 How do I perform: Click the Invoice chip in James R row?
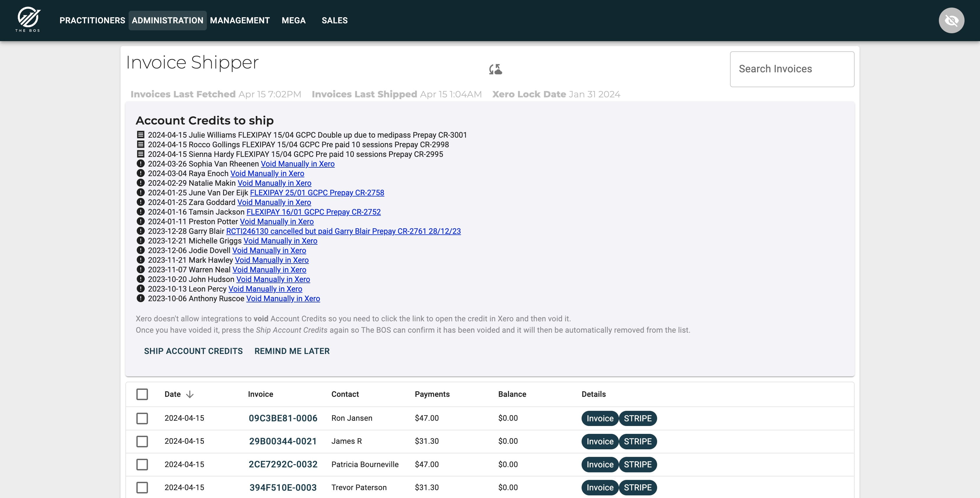pyautogui.click(x=600, y=441)
